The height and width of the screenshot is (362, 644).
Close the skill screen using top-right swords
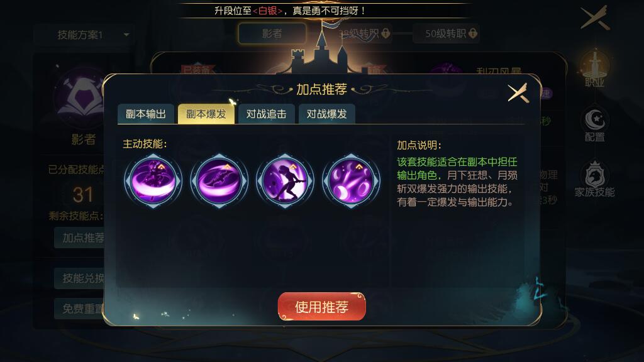(x=595, y=18)
